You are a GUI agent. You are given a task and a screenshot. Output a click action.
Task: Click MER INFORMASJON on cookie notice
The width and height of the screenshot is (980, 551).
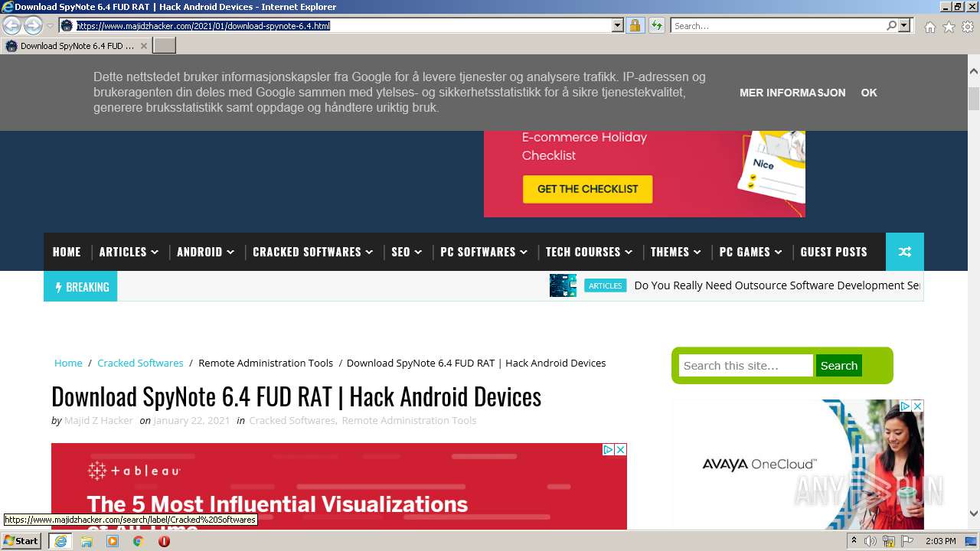tap(792, 93)
